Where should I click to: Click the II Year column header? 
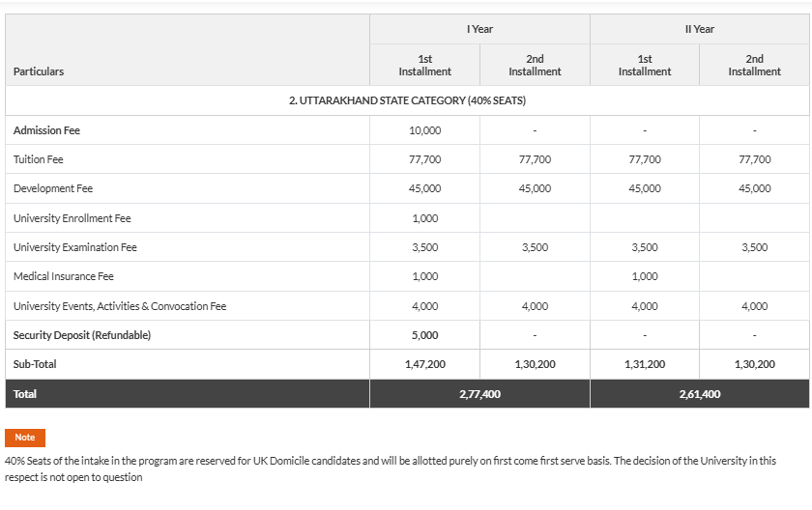[x=699, y=29]
